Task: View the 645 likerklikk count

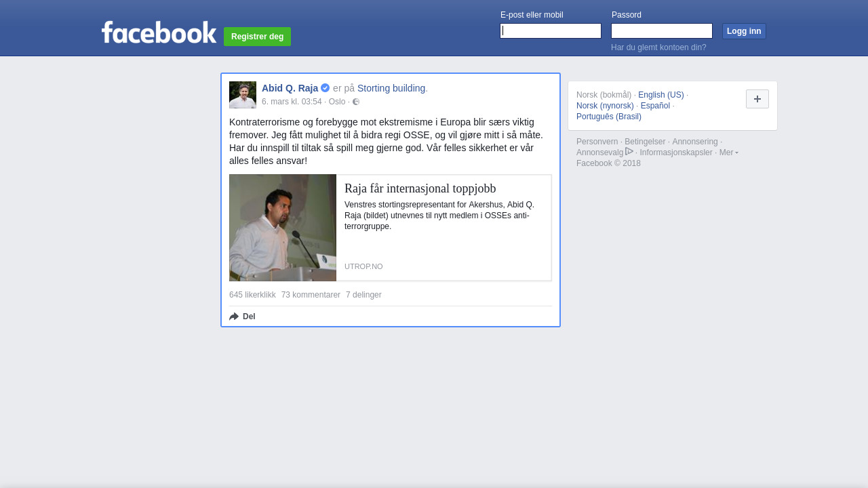Action: click(x=252, y=295)
